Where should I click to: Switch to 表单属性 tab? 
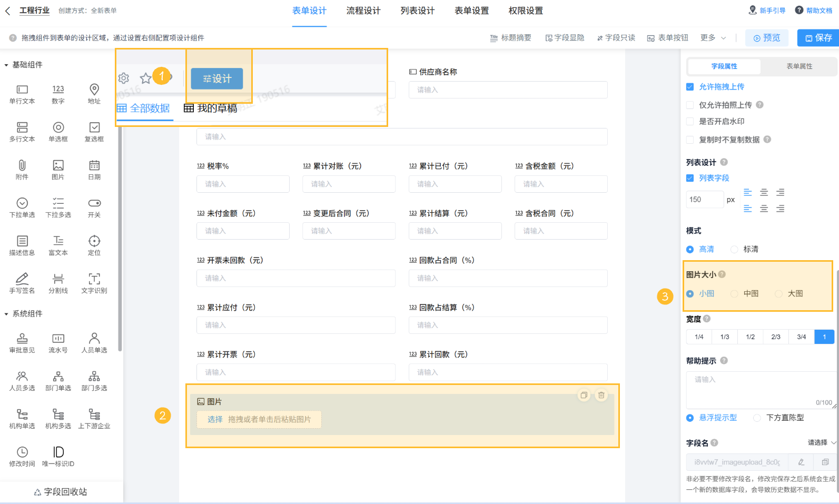pos(799,66)
